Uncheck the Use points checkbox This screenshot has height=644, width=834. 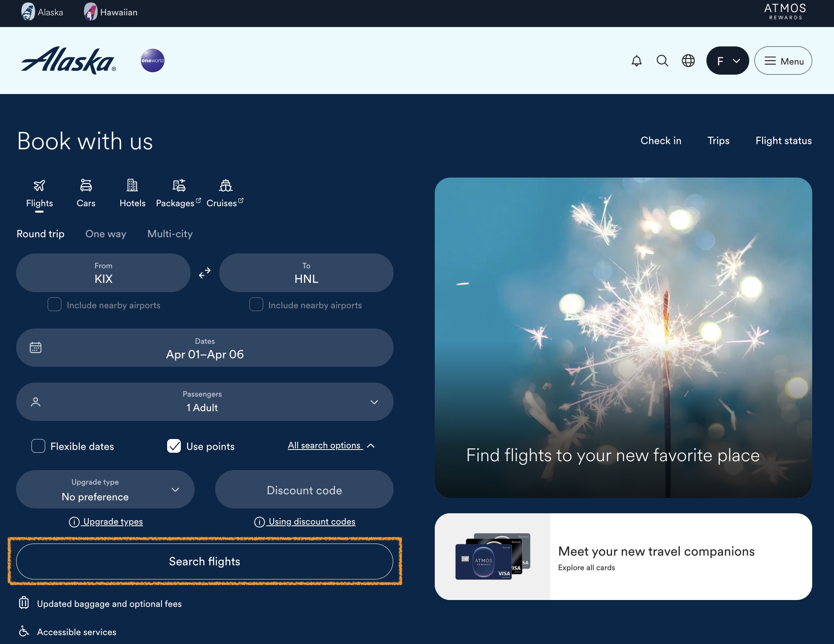[174, 446]
